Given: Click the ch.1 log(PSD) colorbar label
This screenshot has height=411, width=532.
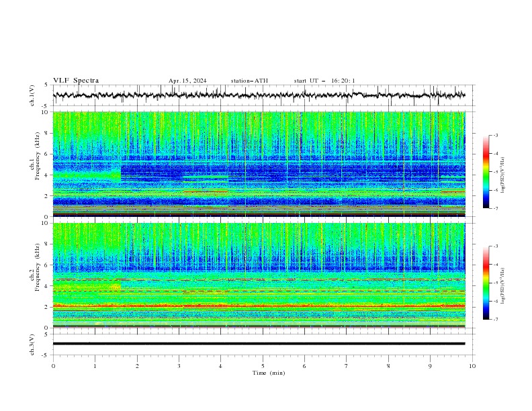Looking at the screenshot, I should coord(502,175).
